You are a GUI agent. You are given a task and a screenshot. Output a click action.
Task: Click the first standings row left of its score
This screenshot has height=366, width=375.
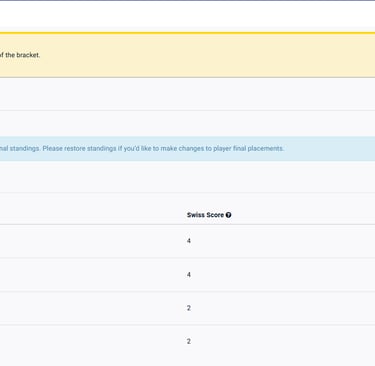93,241
